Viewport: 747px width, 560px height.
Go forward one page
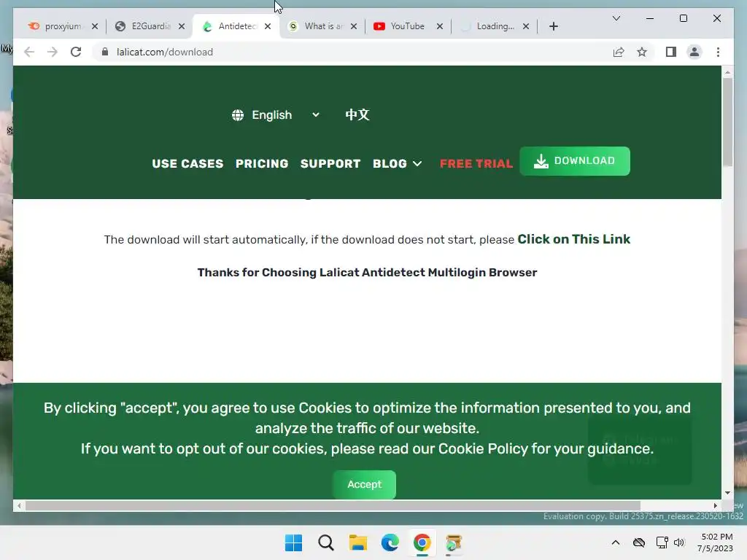[53, 52]
